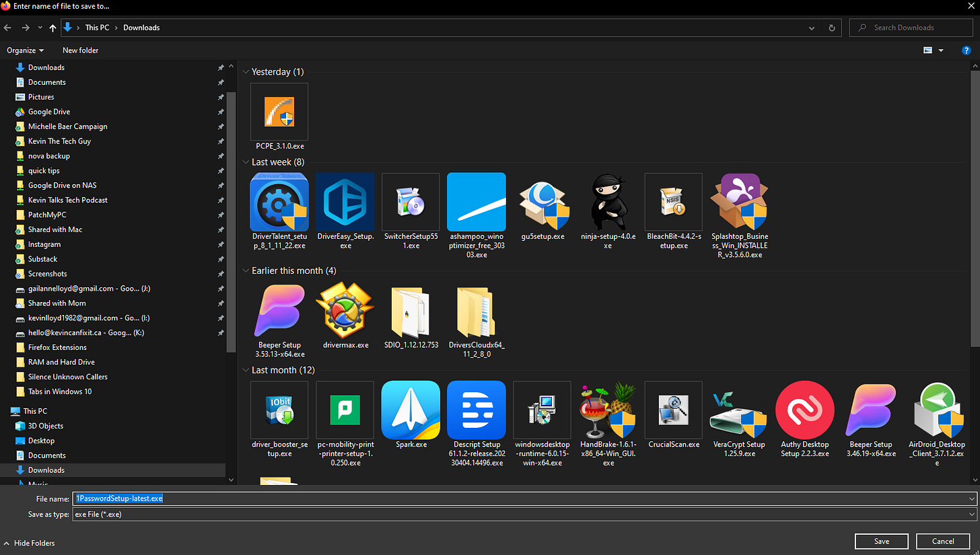Open the Organize dropdown menu
The width and height of the screenshot is (980, 555).
[26, 50]
